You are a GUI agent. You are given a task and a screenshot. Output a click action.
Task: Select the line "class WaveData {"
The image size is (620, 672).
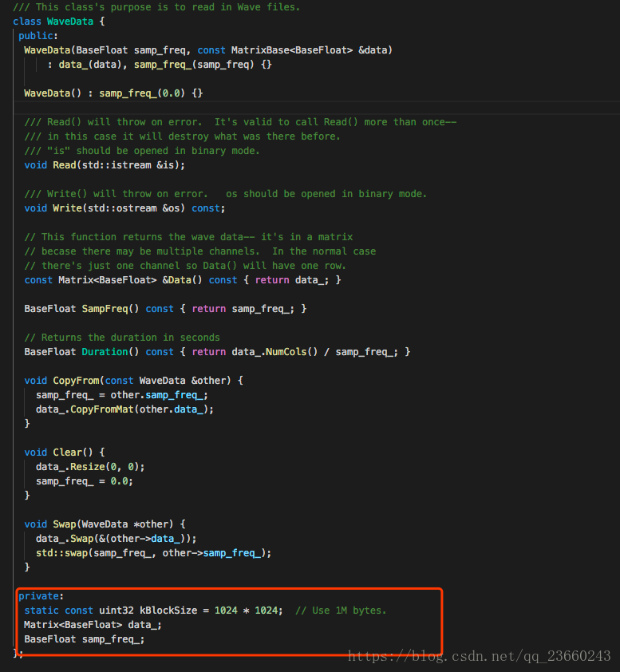[59, 22]
